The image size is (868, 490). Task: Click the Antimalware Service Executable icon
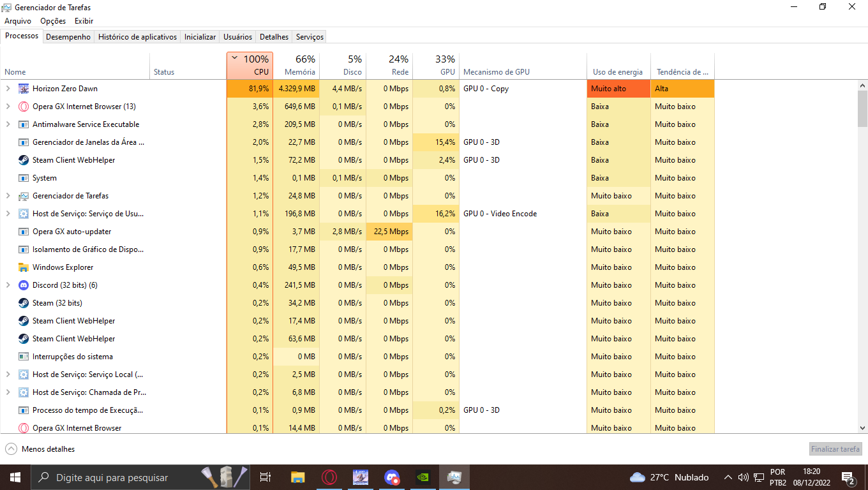24,124
